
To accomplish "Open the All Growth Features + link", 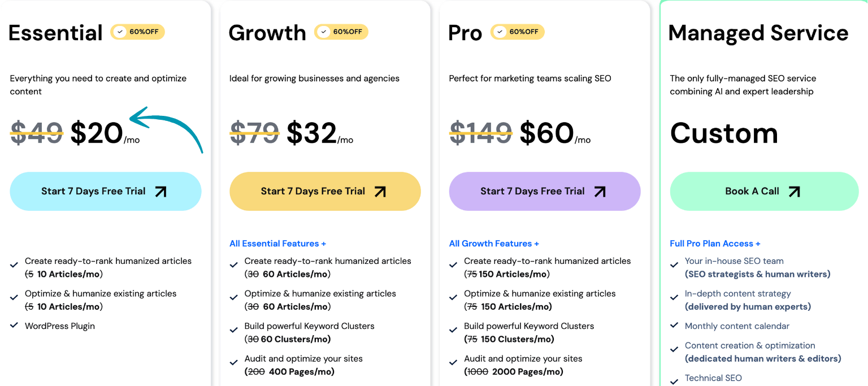I will (x=494, y=244).
